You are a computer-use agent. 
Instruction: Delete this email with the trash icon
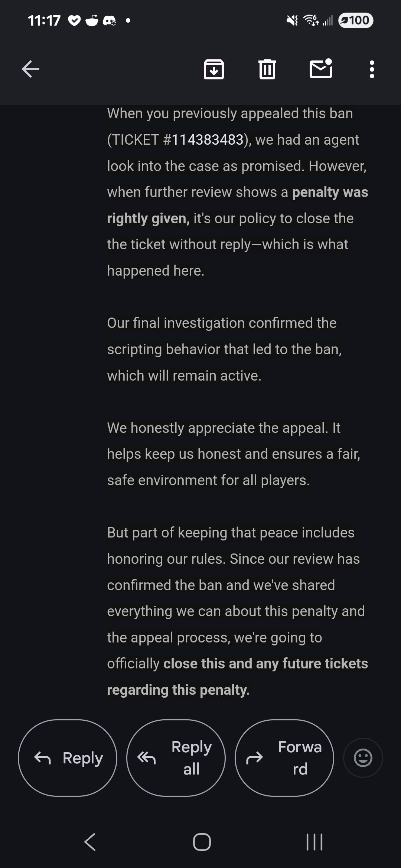267,69
